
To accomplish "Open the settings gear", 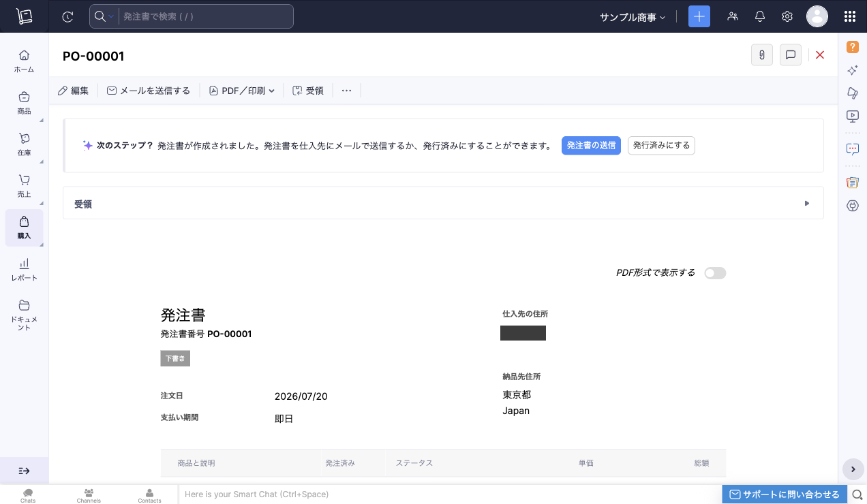I will coord(787,16).
